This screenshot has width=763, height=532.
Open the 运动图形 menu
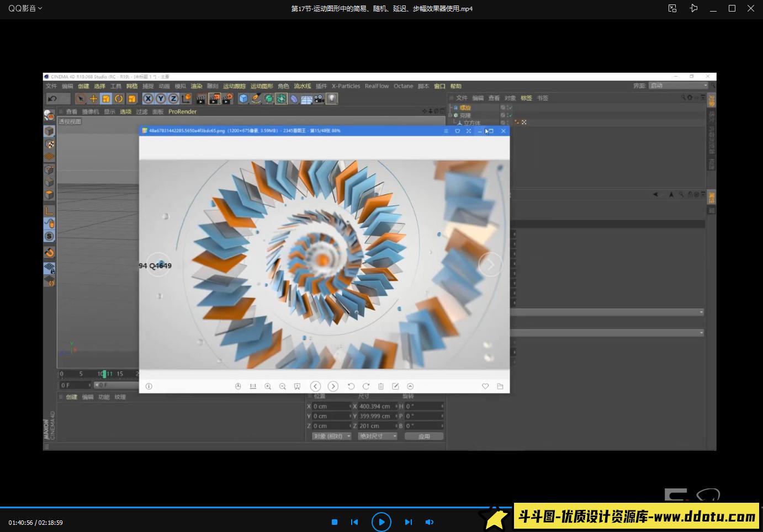click(x=262, y=86)
